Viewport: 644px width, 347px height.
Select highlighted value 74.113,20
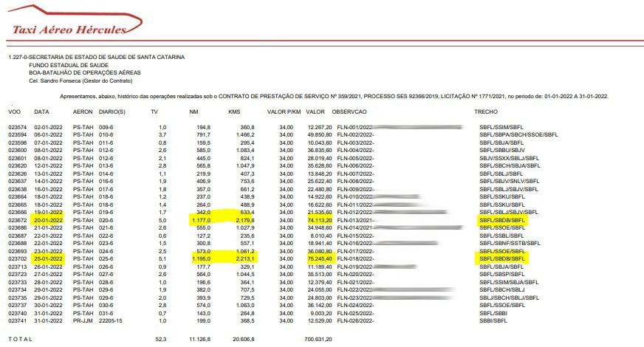320,220
